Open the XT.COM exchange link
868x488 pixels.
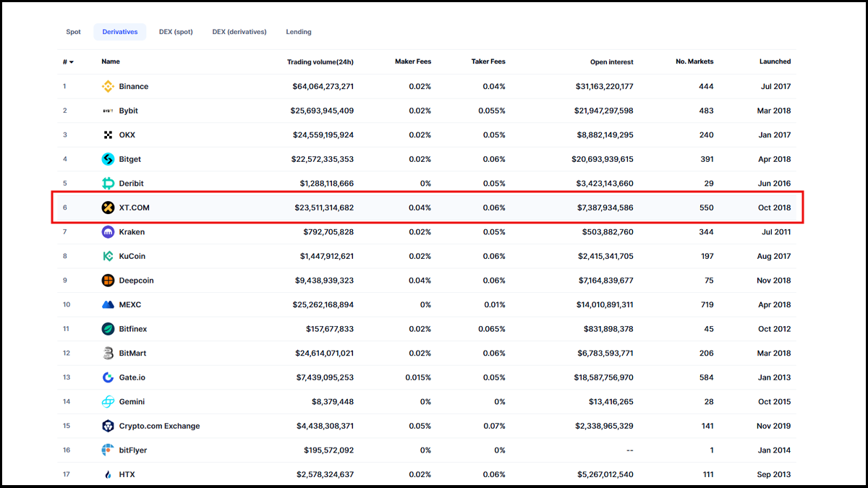coord(135,207)
